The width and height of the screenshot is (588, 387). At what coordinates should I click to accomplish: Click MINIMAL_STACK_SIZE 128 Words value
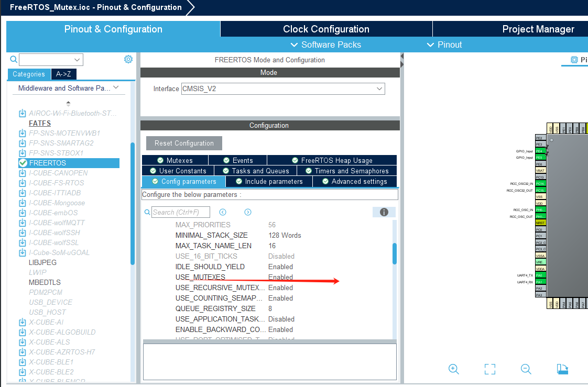tap(285, 235)
